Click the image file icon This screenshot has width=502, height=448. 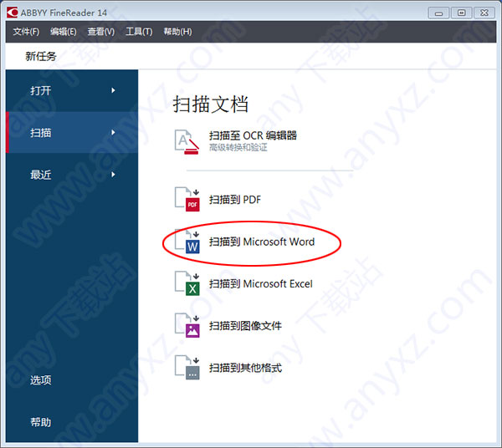[187, 325]
